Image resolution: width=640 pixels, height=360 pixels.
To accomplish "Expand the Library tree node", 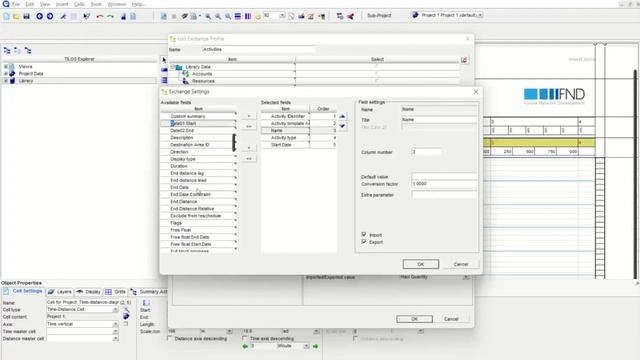I will pyautogui.click(x=6, y=81).
